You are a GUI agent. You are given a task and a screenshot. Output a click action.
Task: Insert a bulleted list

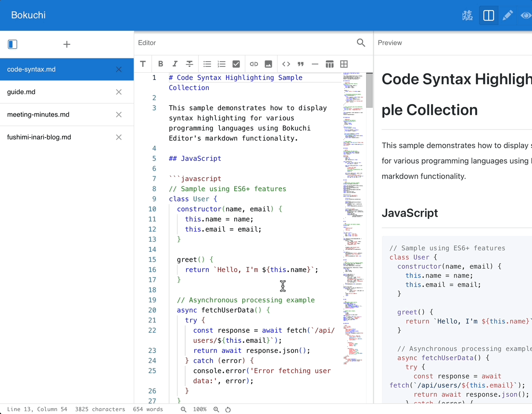click(207, 64)
